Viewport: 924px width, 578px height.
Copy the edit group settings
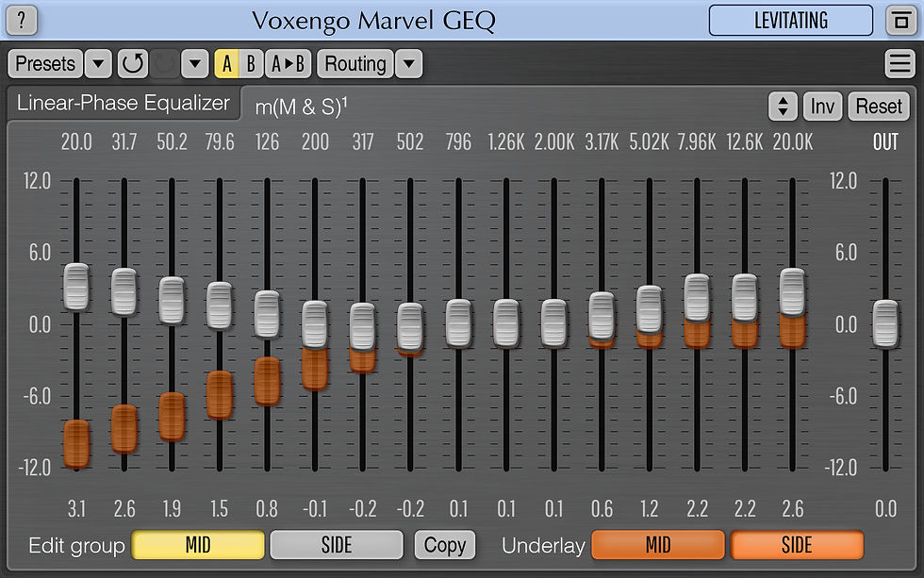click(445, 545)
